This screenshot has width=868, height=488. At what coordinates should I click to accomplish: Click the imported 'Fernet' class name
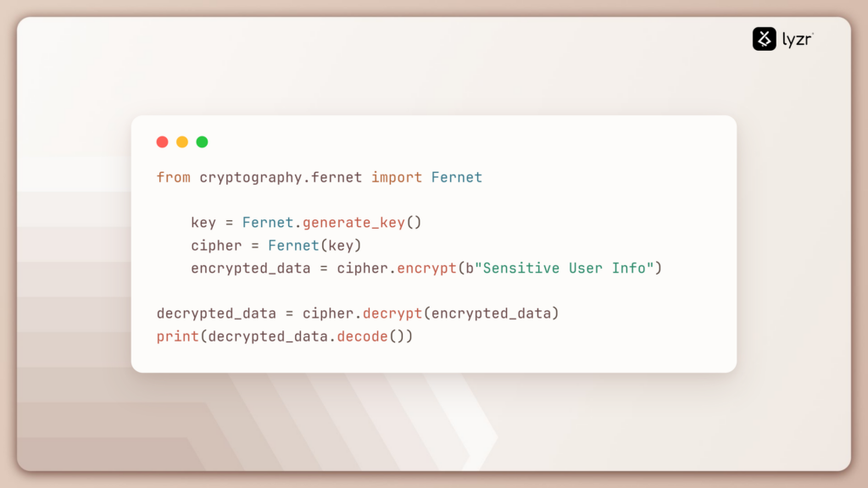pyautogui.click(x=457, y=178)
